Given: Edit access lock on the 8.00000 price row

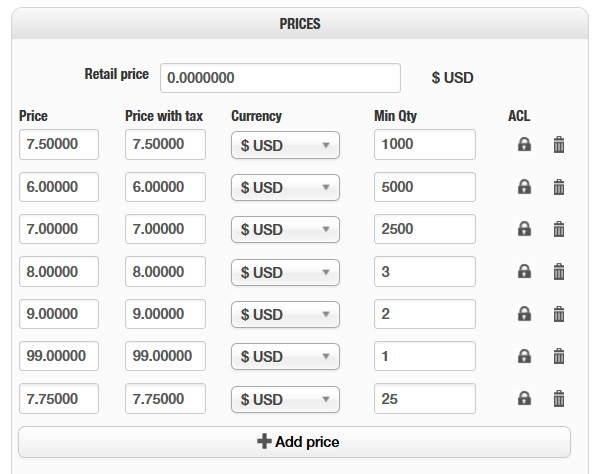Looking at the screenshot, I should (524, 272).
